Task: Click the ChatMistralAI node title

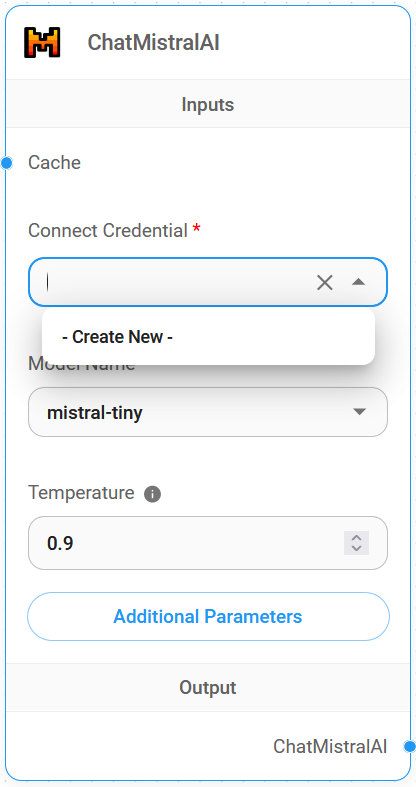Action: coord(154,43)
